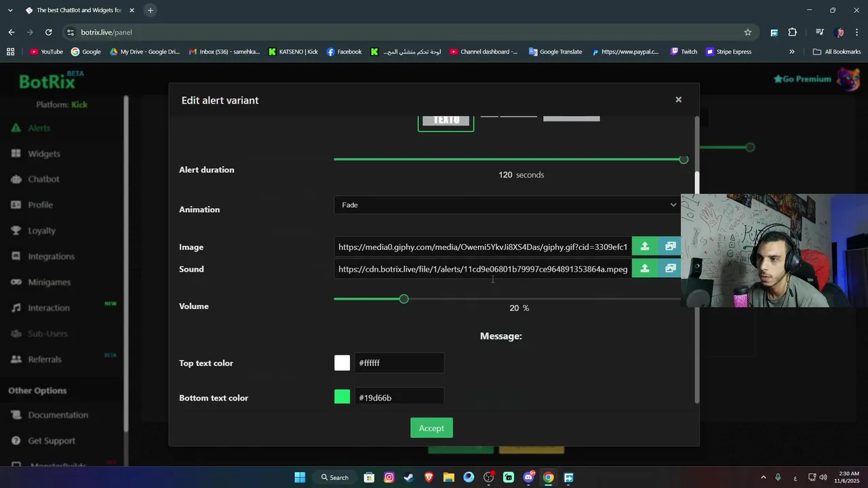Edit the Top text color hex field

tap(399, 363)
